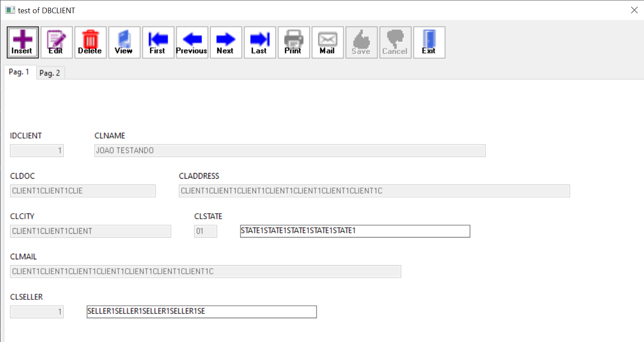Click the Mail toolbar button

click(328, 42)
